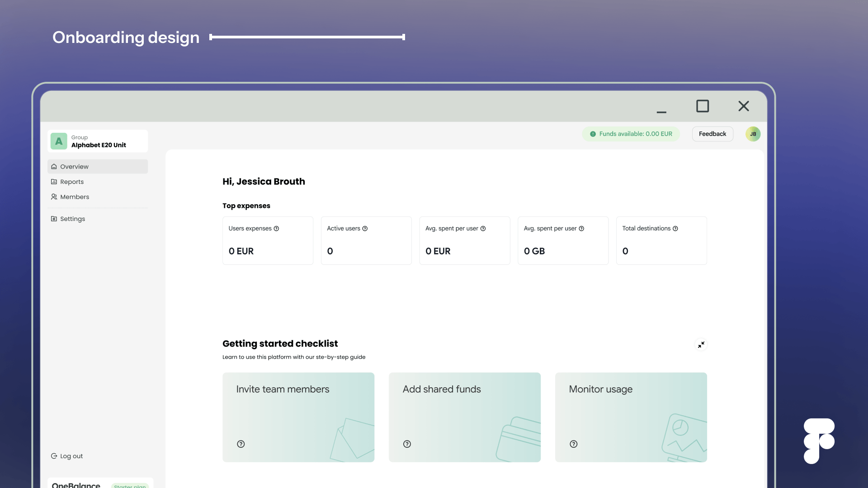Click help icon on Monitor usage card
Screen dimensions: 868x488
click(x=574, y=444)
